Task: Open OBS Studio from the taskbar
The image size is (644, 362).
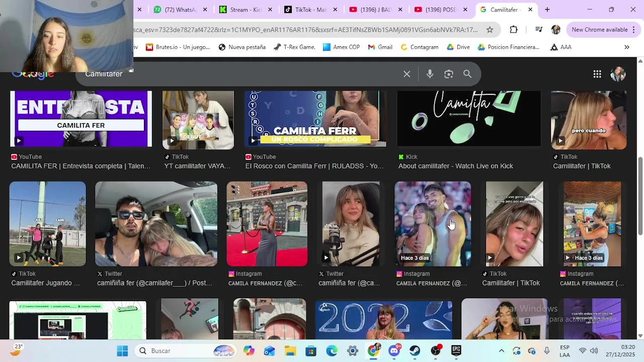Action: click(x=436, y=351)
